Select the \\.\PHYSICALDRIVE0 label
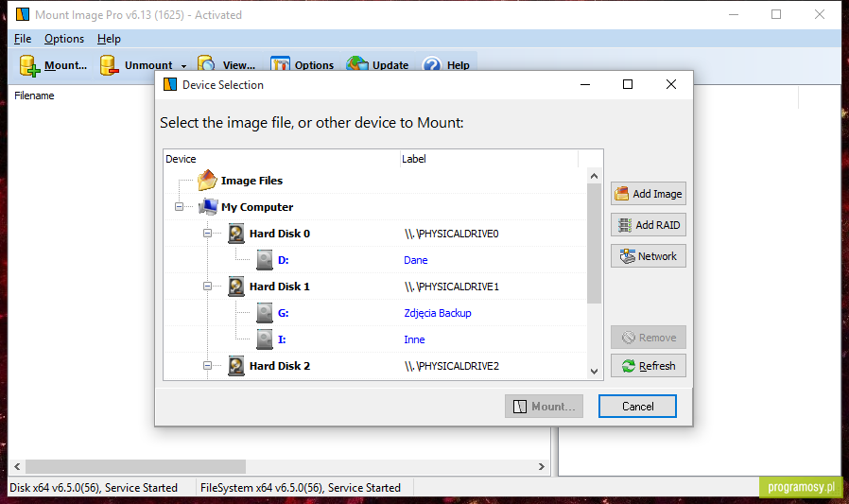Image resolution: width=849 pixels, height=504 pixels. pos(452,234)
